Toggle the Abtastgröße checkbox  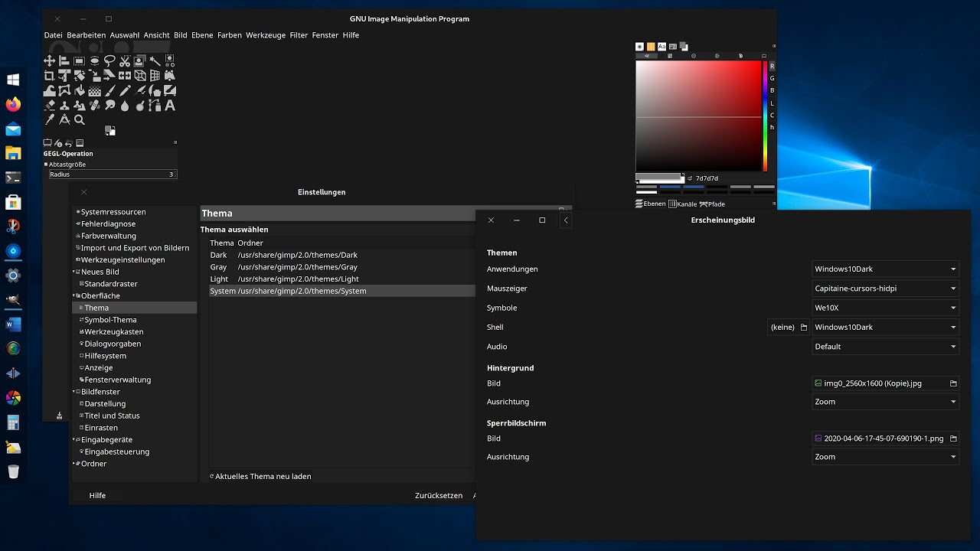coord(46,164)
